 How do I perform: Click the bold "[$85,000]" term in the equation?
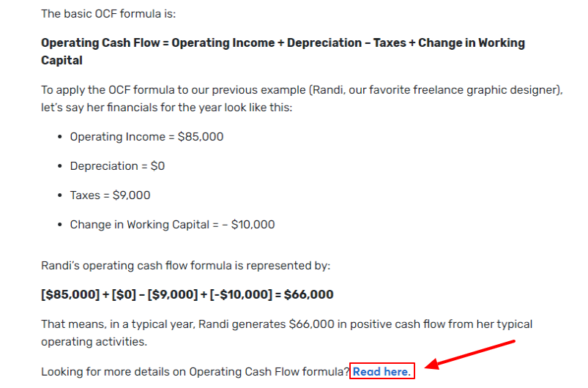point(70,295)
